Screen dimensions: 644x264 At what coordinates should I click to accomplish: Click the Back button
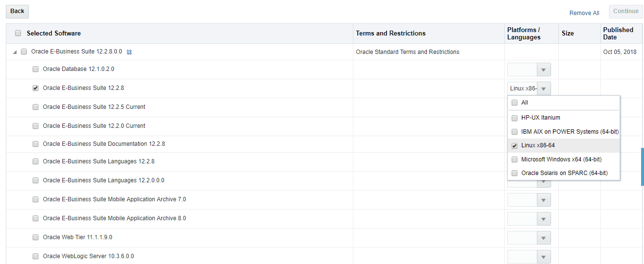point(17,11)
